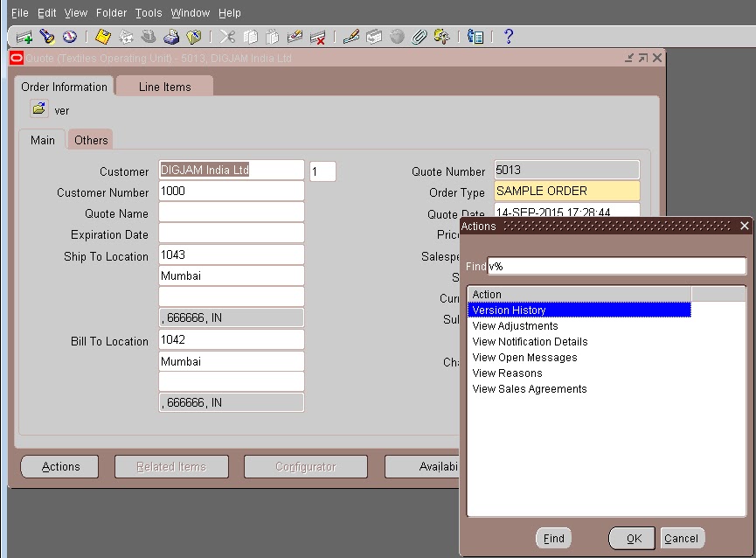The image size is (756, 558).
Task: Delete the record via the red X icon
Action: point(318,38)
